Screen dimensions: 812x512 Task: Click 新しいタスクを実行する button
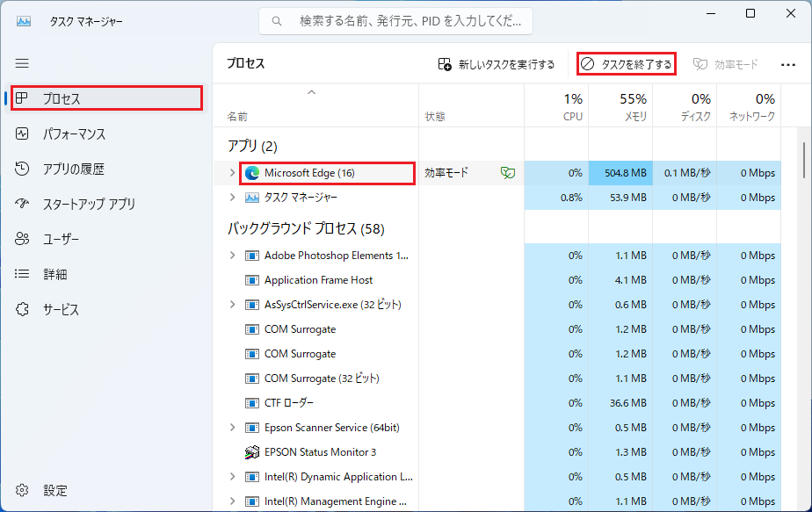pos(497,64)
